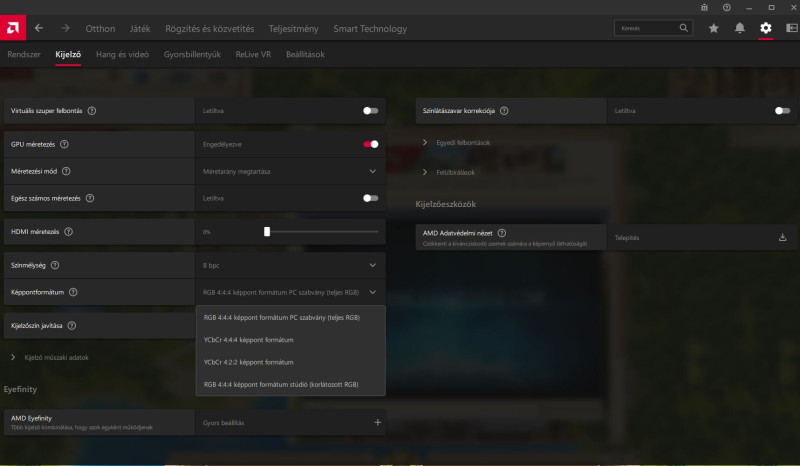Screen dimensions: 800x466
Task: Go forward with the right arrow
Action: (x=65, y=28)
